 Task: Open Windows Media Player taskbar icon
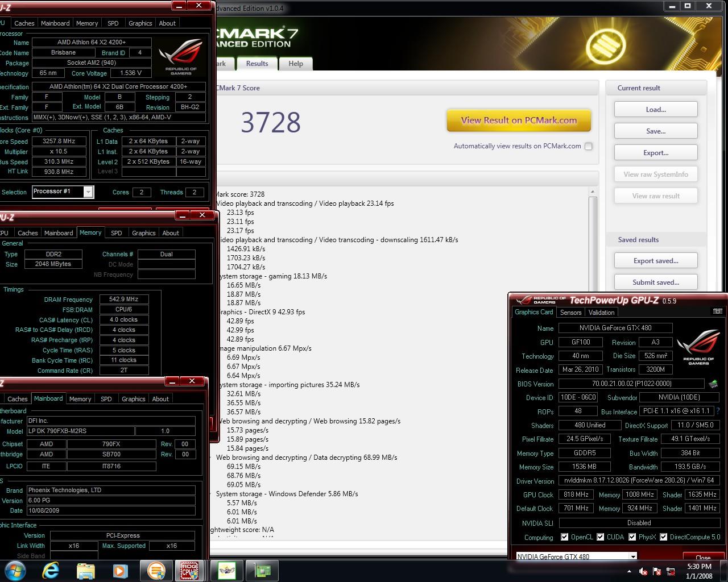point(120,570)
